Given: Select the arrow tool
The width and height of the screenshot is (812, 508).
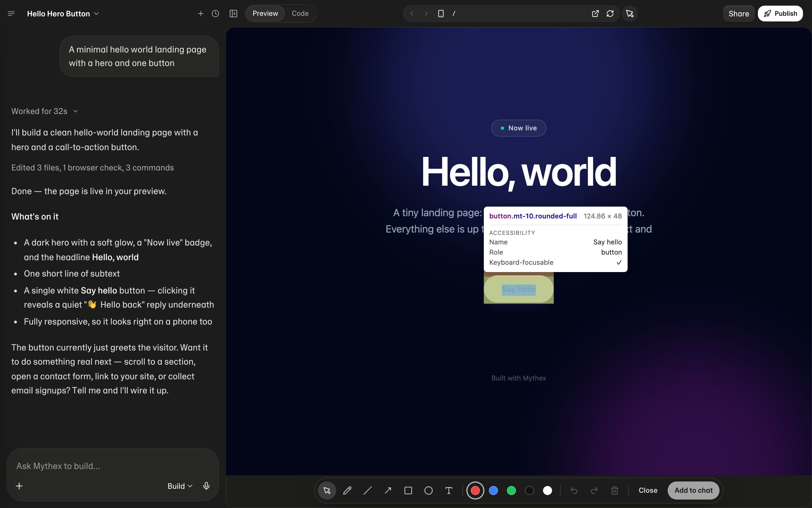Looking at the screenshot, I should pyautogui.click(x=388, y=491).
